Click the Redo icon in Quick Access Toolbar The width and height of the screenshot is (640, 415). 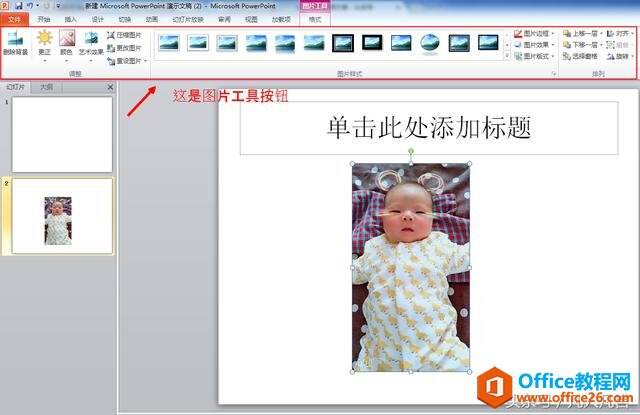(47, 6)
